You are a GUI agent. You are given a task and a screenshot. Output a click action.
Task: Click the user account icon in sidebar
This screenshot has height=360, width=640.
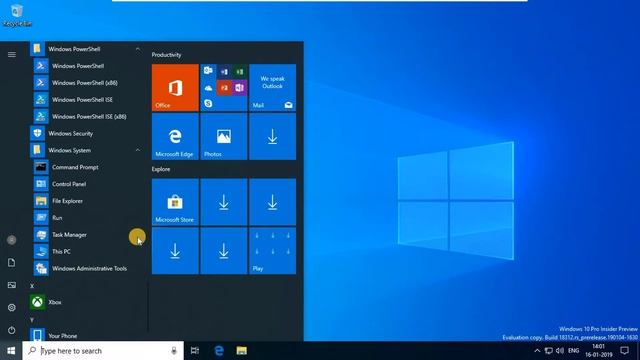click(12, 240)
